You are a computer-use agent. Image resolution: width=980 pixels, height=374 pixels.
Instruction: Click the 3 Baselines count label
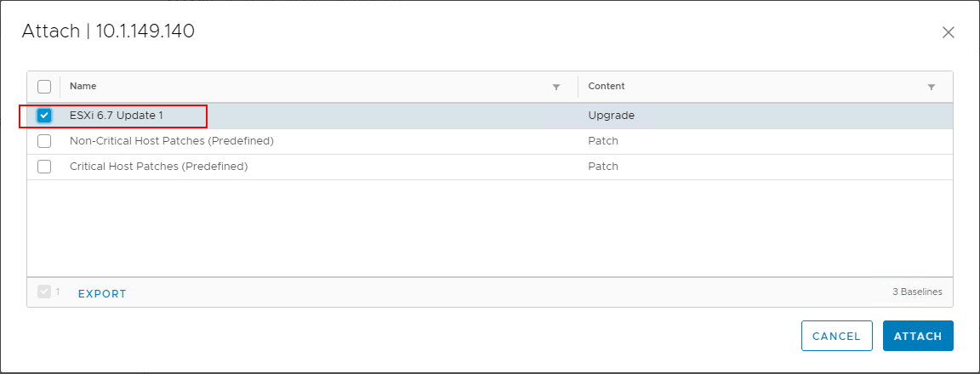pos(917,292)
